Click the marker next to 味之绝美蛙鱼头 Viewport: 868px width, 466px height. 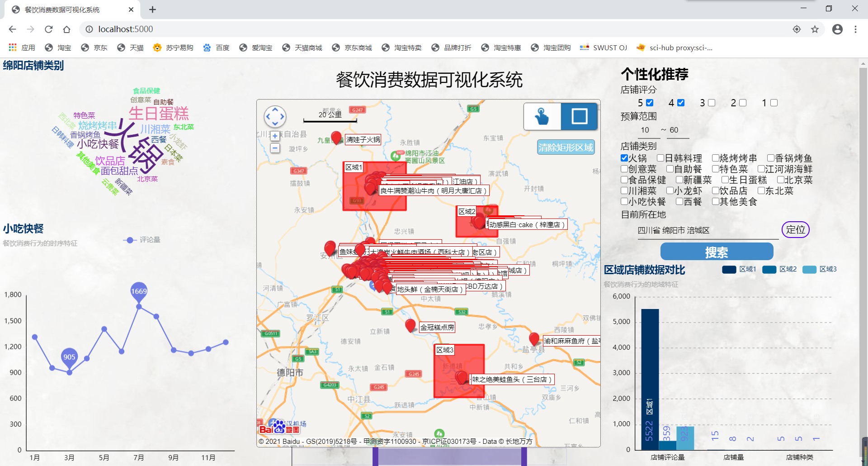click(462, 377)
